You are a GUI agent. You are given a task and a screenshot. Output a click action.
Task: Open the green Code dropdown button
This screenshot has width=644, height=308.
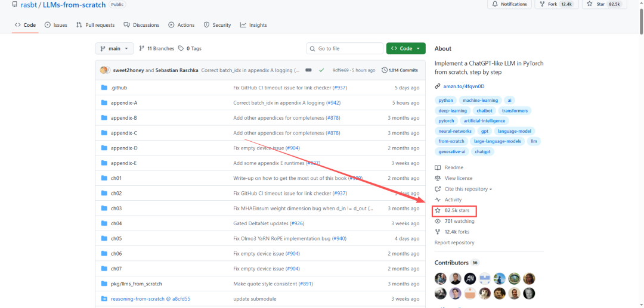406,48
